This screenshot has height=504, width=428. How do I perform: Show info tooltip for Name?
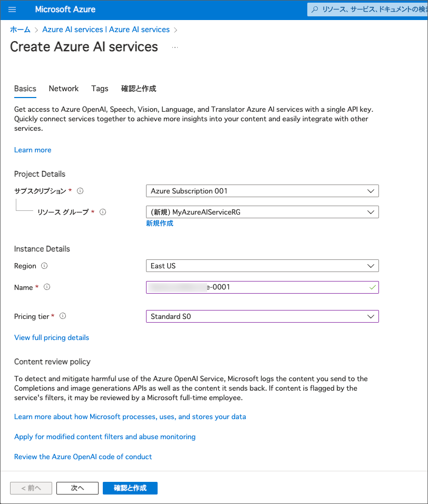coord(47,287)
